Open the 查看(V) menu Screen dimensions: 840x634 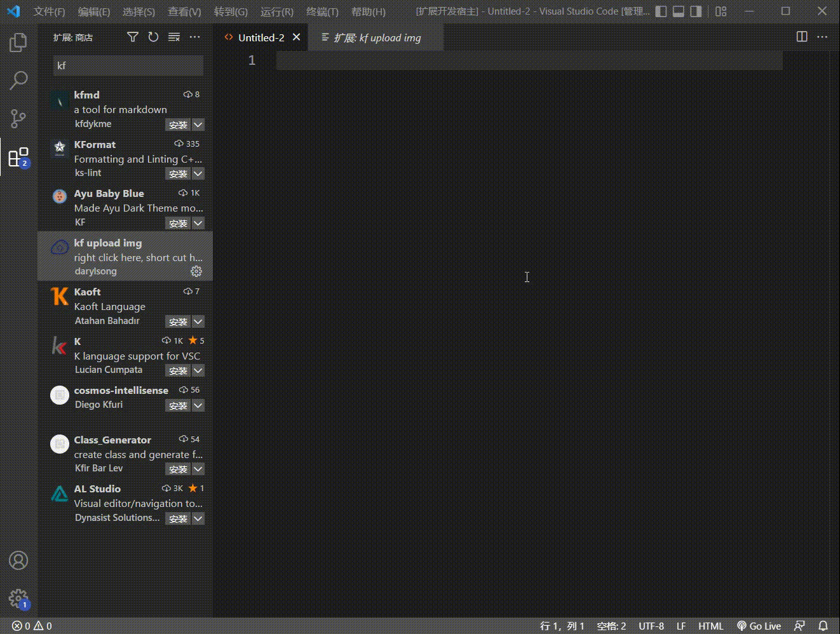184,11
